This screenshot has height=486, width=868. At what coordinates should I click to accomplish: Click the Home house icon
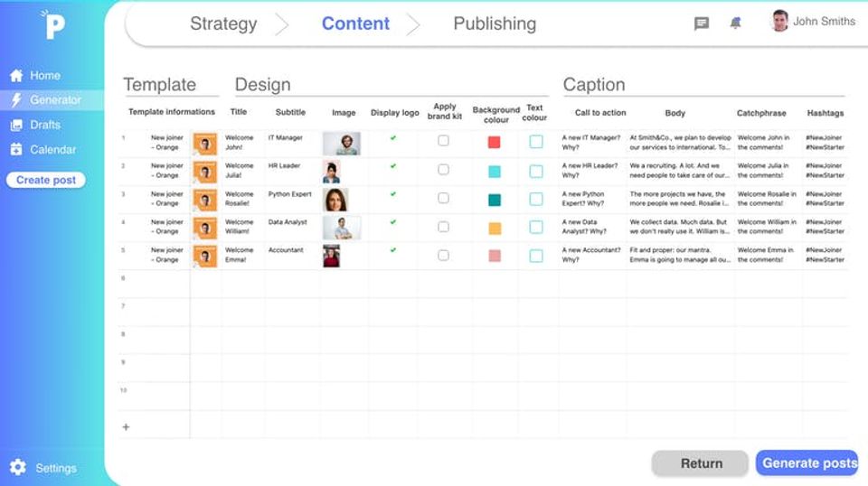(x=16, y=76)
